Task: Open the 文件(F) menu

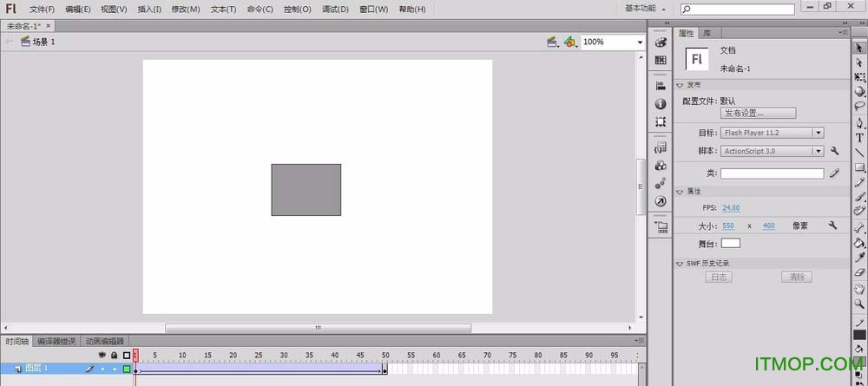Action: tap(42, 10)
